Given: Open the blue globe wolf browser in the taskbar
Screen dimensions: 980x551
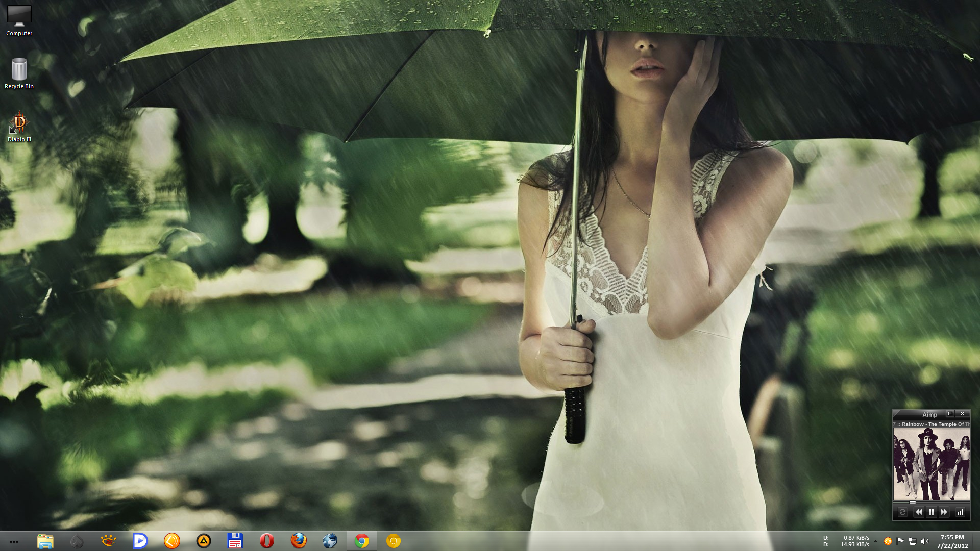Looking at the screenshot, I should [330, 541].
